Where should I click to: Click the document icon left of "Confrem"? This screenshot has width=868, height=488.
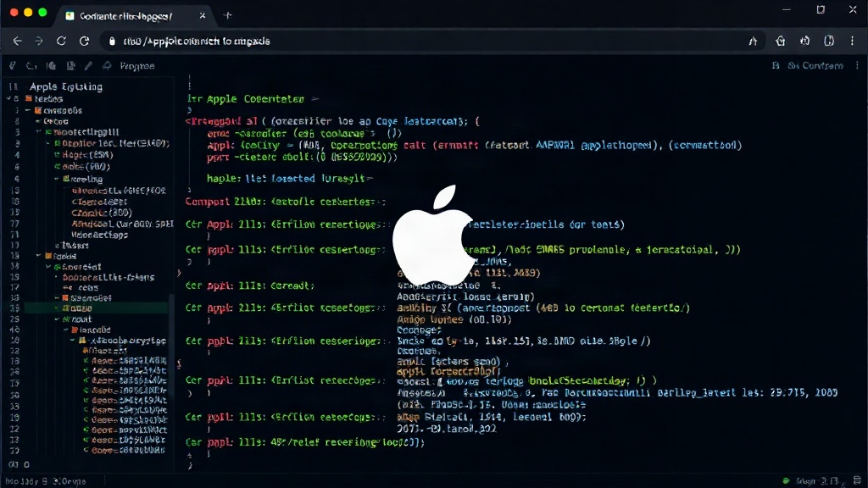click(776, 65)
